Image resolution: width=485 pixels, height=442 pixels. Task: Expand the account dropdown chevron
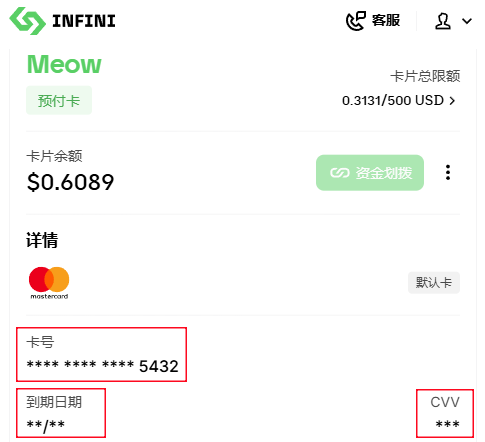tap(467, 21)
